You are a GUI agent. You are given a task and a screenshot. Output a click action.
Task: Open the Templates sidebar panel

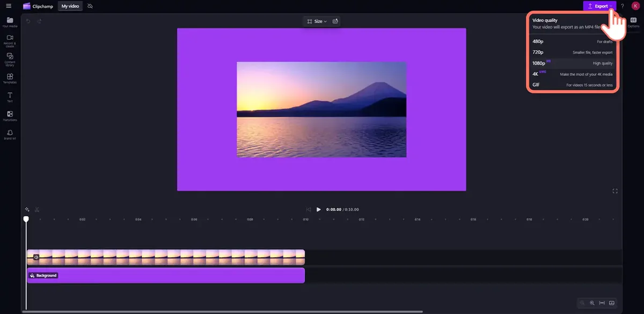[10, 78]
